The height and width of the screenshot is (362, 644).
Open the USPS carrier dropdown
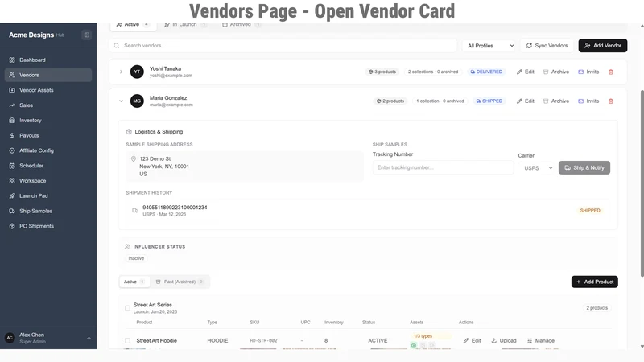(538, 168)
